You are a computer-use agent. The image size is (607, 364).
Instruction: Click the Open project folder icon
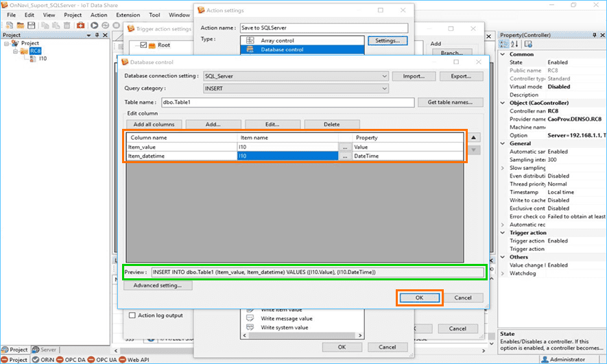[20, 25]
